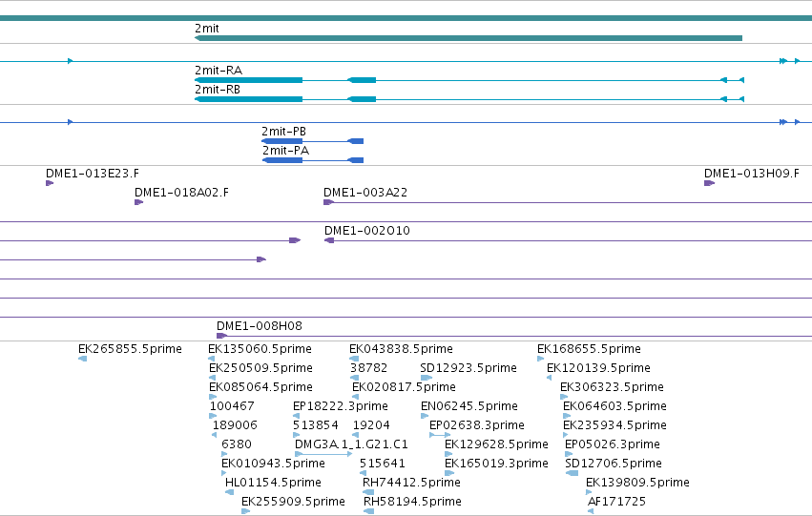Select the 2mit-PB protein feature label
Screen dimensions: 812x516
coord(283,132)
